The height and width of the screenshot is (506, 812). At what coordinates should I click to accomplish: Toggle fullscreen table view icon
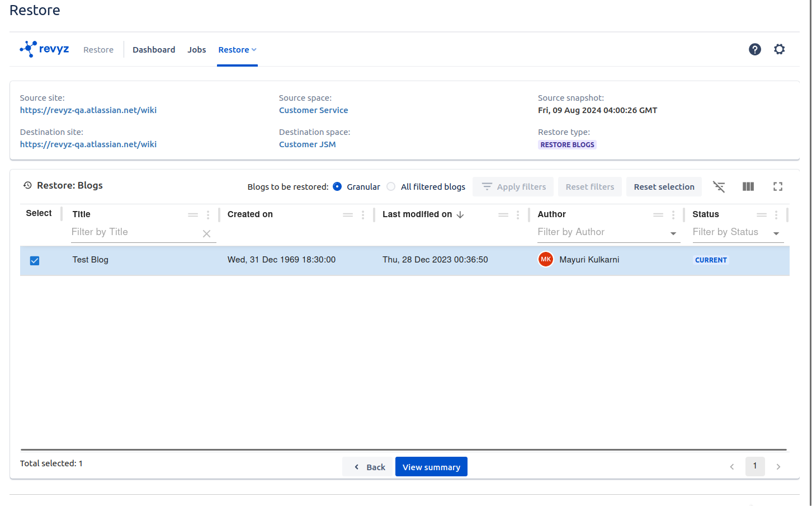pyautogui.click(x=777, y=187)
